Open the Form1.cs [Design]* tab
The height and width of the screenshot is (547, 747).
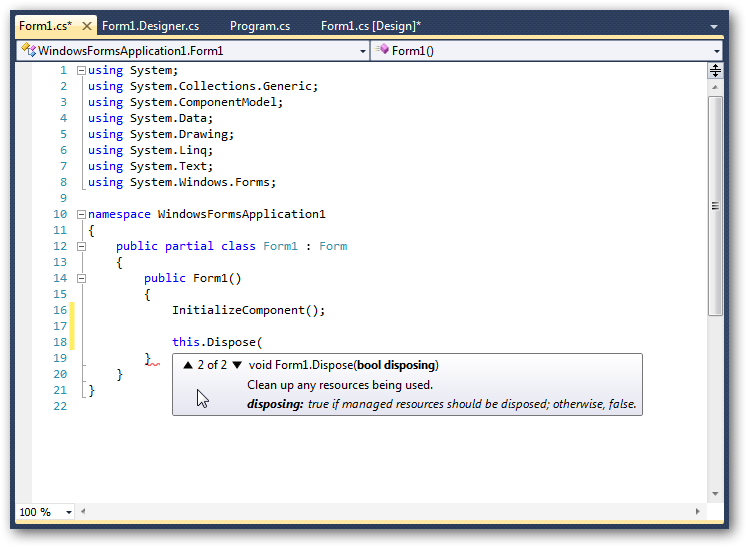point(370,26)
